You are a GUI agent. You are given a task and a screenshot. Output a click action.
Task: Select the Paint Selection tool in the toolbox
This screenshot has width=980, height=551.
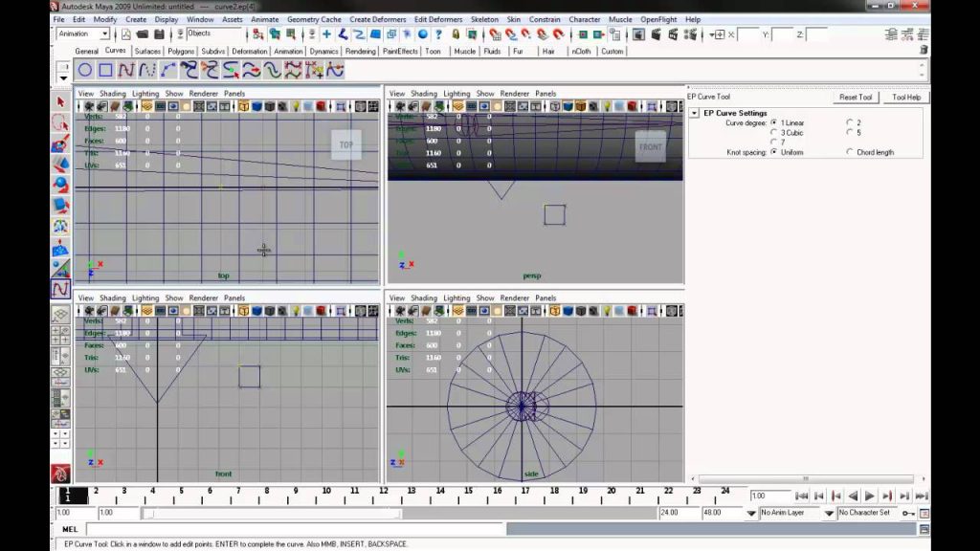(x=60, y=143)
